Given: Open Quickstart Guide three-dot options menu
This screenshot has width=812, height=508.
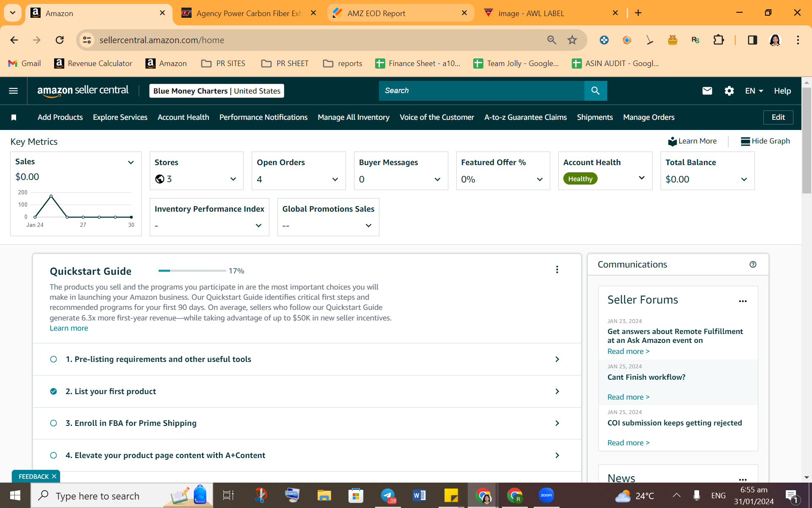Looking at the screenshot, I should pos(557,270).
